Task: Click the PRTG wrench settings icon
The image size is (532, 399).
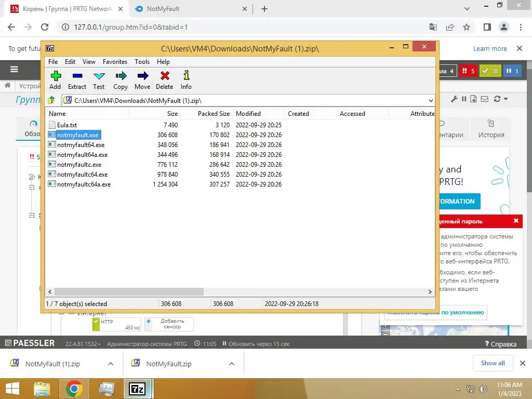Action: [x=454, y=99]
